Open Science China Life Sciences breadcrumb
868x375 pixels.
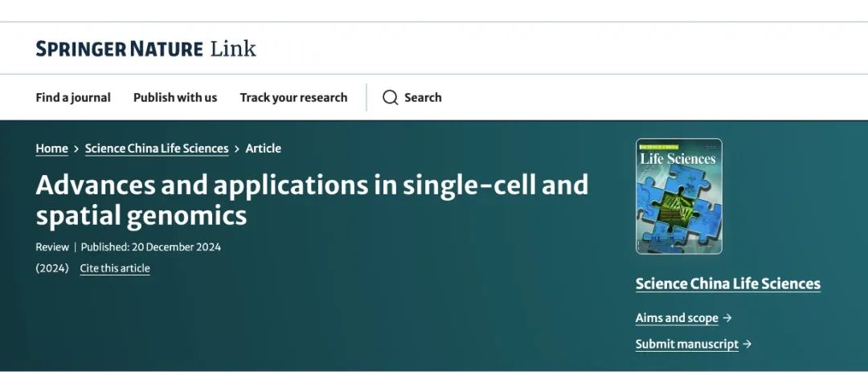pos(157,149)
